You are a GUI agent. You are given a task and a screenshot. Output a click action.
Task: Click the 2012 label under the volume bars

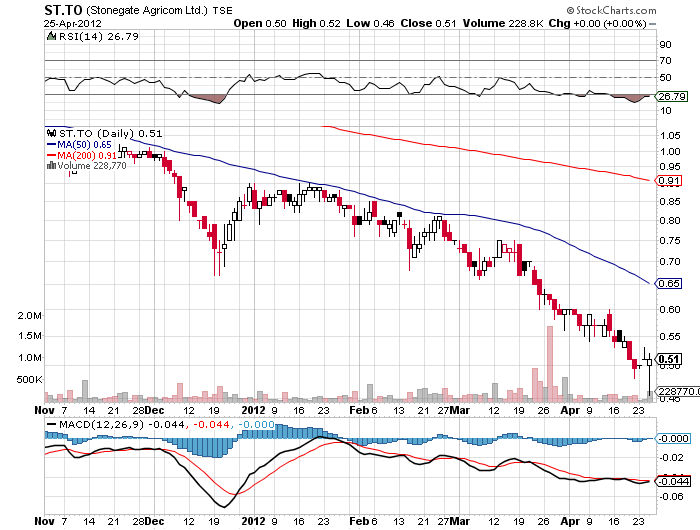tap(253, 410)
